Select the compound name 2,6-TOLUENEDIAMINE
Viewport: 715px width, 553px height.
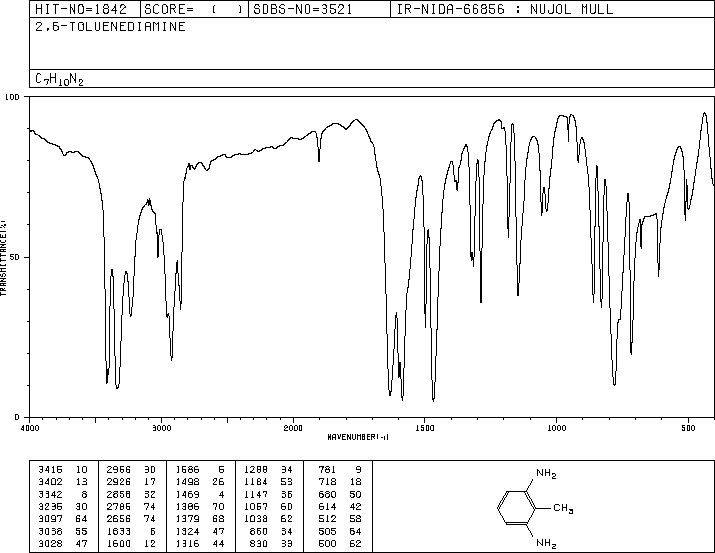pyautogui.click(x=110, y=27)
